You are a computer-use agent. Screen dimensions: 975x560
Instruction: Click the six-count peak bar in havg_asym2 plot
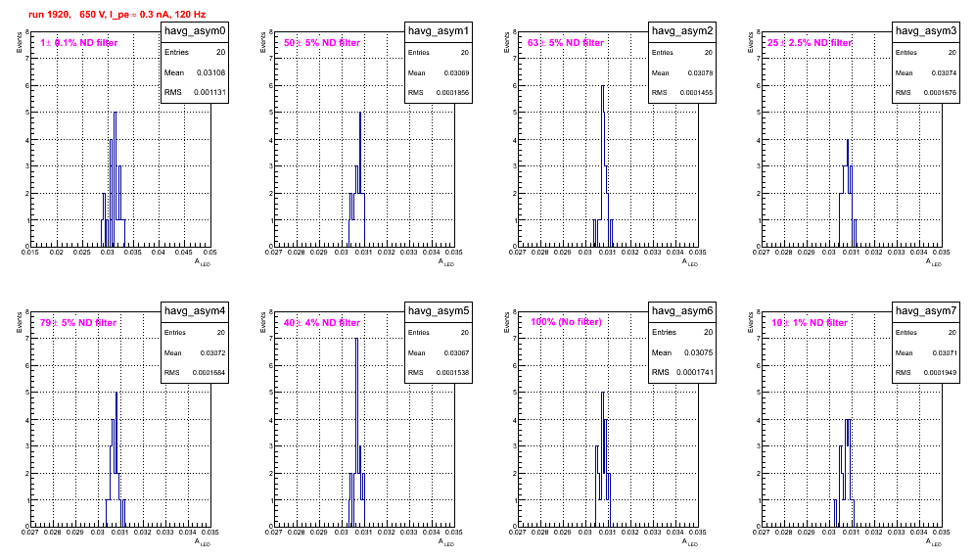click(603, 166)
